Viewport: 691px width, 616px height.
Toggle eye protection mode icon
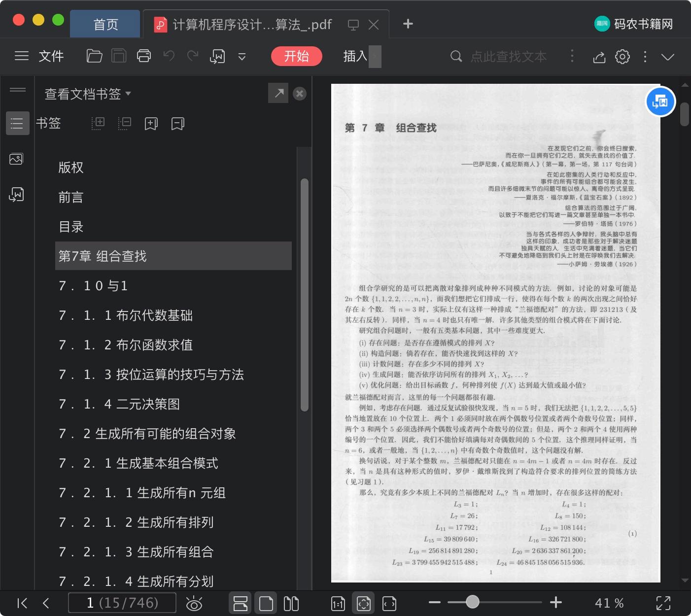coord(194,603)
